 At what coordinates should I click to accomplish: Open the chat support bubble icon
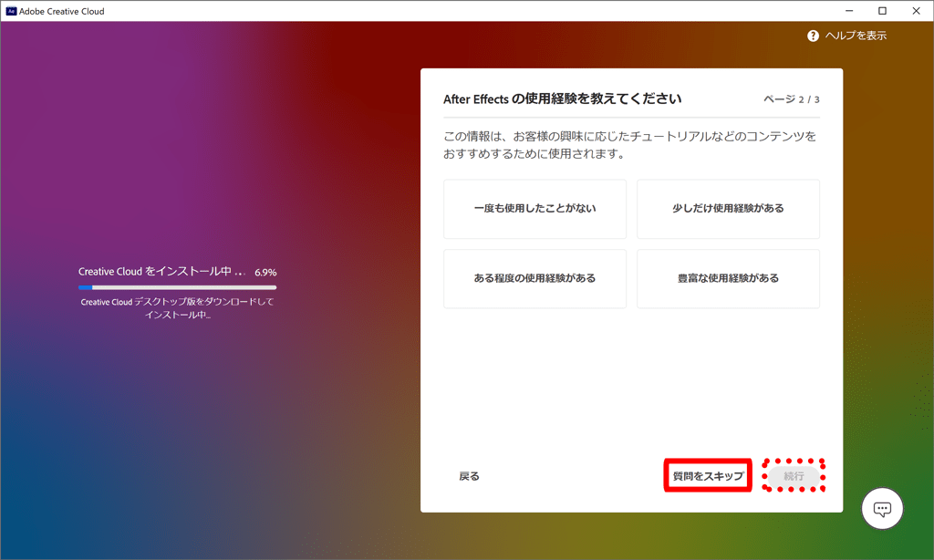[x=882, y=509]
